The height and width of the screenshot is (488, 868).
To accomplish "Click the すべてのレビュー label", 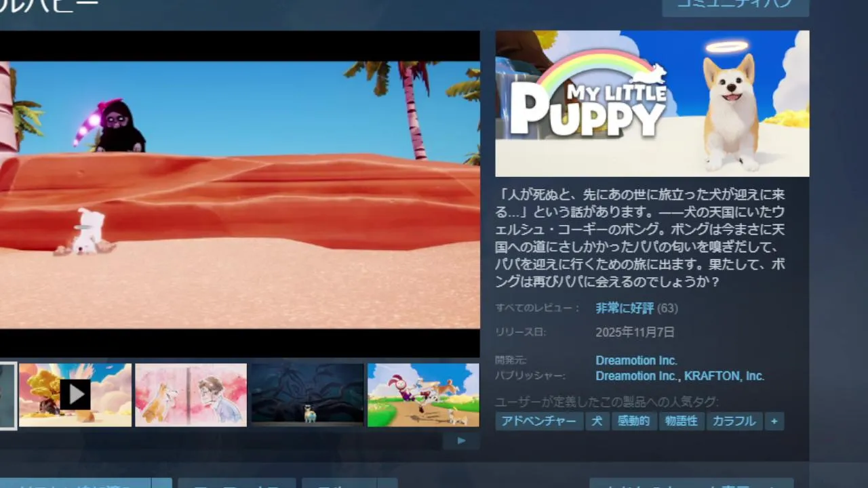I will pos(537,308).
